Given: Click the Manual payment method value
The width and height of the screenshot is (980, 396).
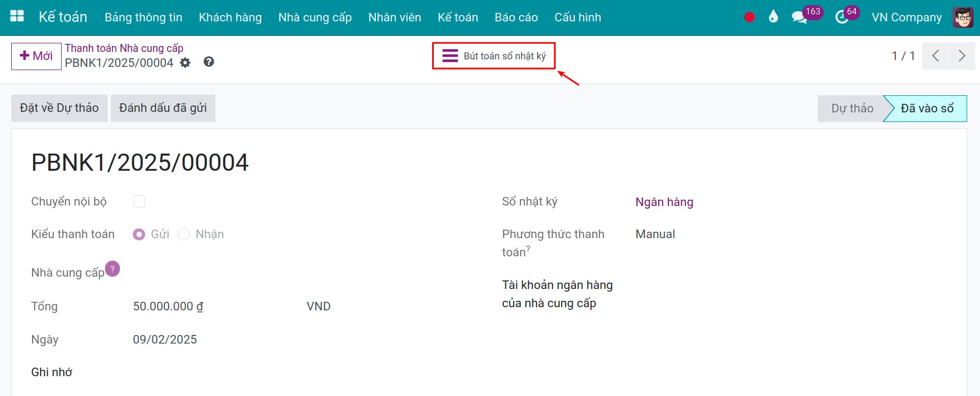Looking at the screenshot, I should pyautogui.click(x=655, y=234).
